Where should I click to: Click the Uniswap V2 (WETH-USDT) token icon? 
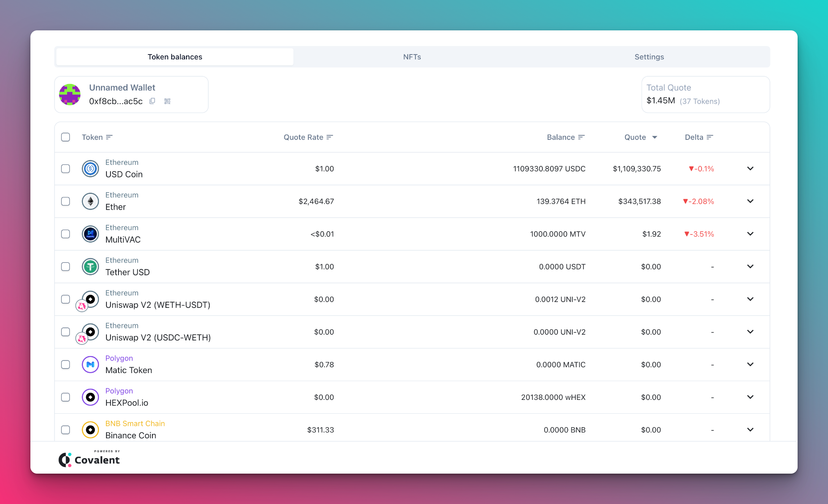click(90, 299)
